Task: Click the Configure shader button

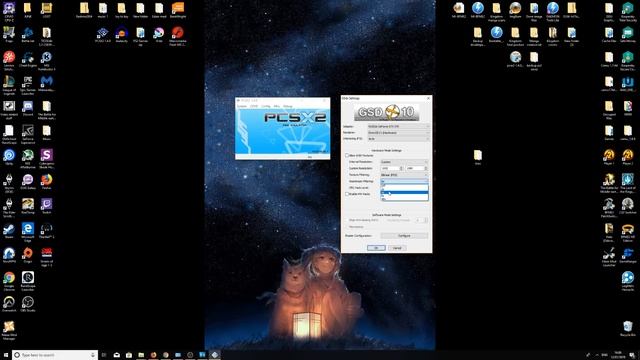Action: [x=404, y=236]
